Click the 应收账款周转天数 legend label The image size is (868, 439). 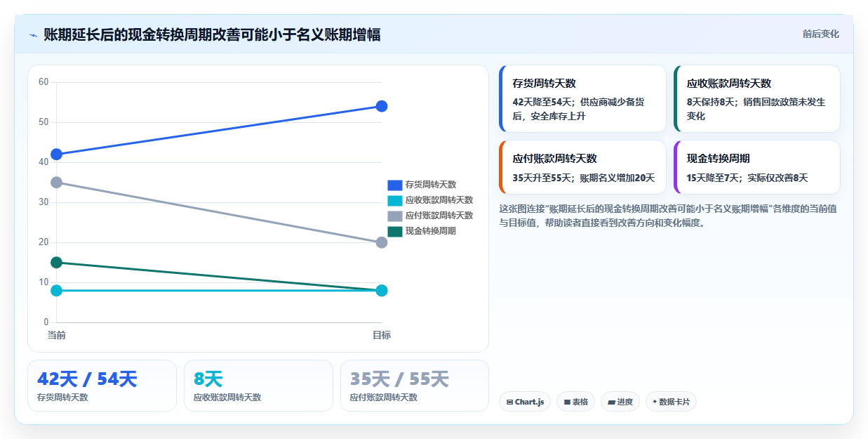tap(439, 200)
